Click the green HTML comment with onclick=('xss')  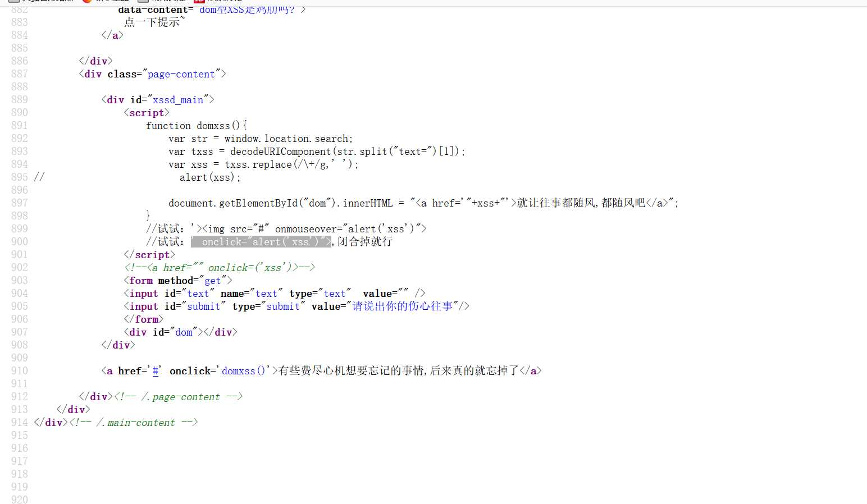point(220,268)
